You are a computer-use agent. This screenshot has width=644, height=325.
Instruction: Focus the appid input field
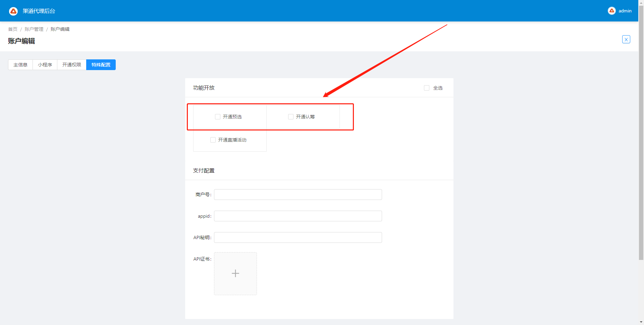pyautogui.click(x=298, y=216)
